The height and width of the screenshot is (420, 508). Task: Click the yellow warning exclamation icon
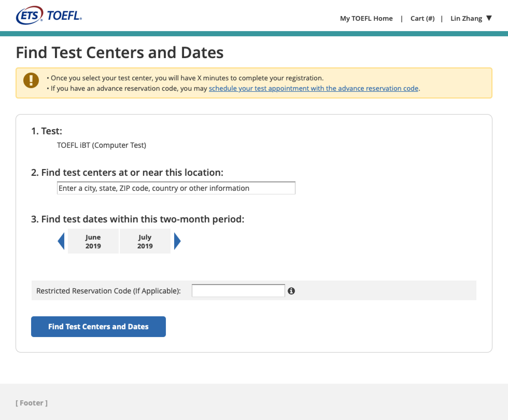(x=31, y=80)
